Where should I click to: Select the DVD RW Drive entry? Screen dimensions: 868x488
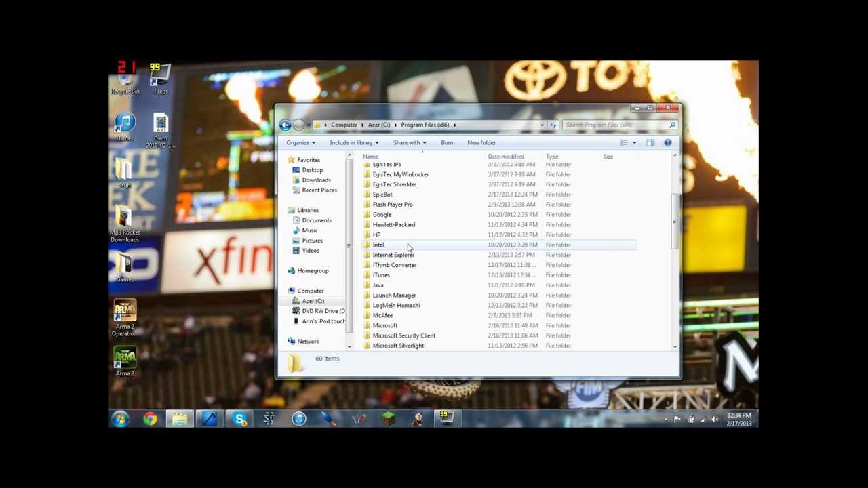click(323, 311)
